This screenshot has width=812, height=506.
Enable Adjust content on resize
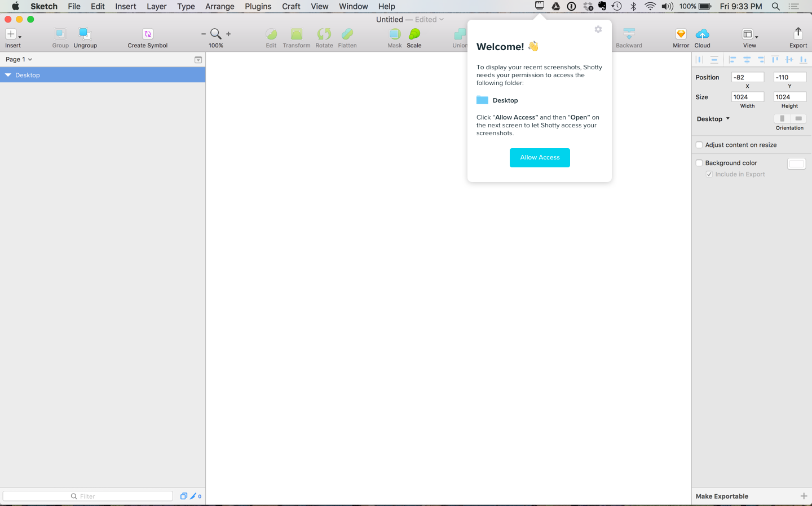pyautogui.click(x=699, y=145)
